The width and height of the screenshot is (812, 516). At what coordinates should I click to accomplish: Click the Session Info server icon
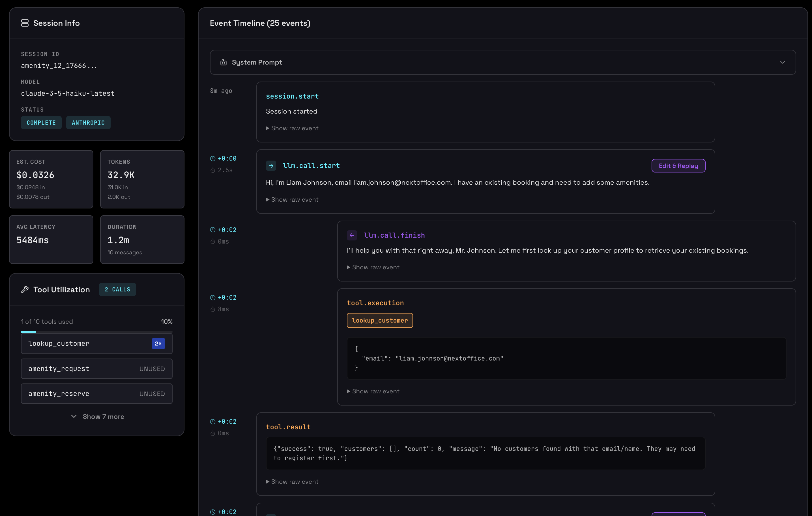(25, 23)
